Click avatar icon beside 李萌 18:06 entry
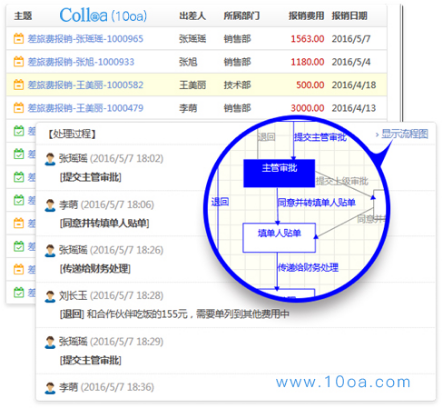442x408 pixels. (50, 205)
